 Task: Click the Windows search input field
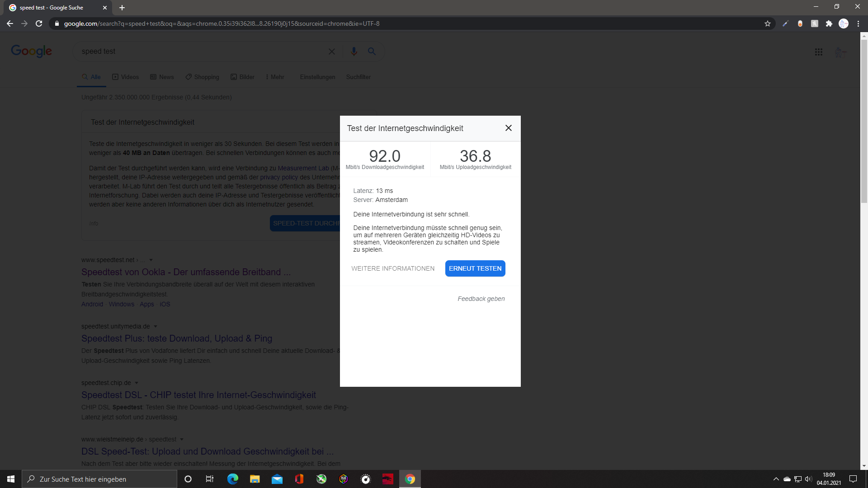pos(99,479)
